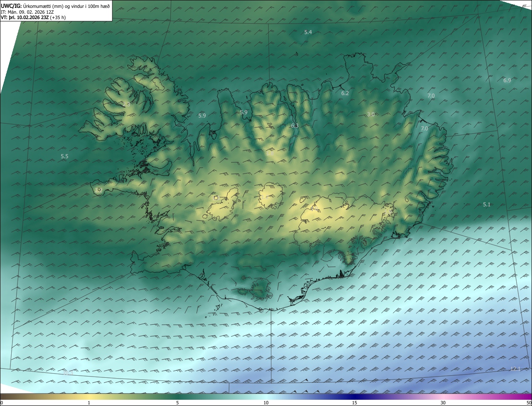This screenshot has width=532, height=406.
Task: Click the valid time 'VT: þri. 10.02.2026 23Z (+35 h)'
Action: 33,17
